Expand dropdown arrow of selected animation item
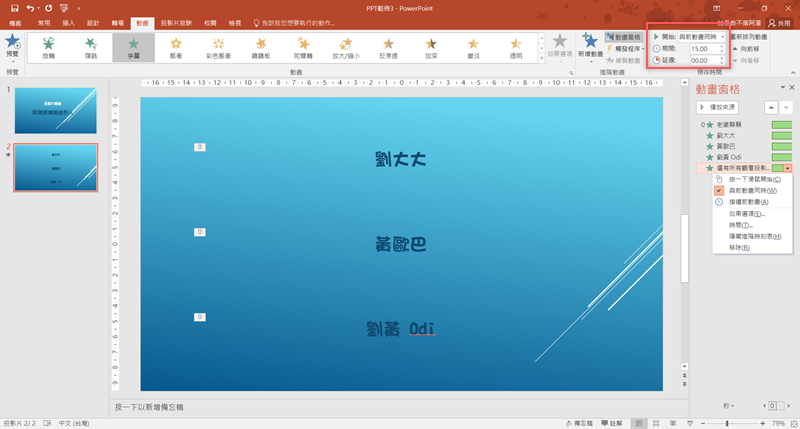Screen dimensions: 800x429 coord(788,169)
